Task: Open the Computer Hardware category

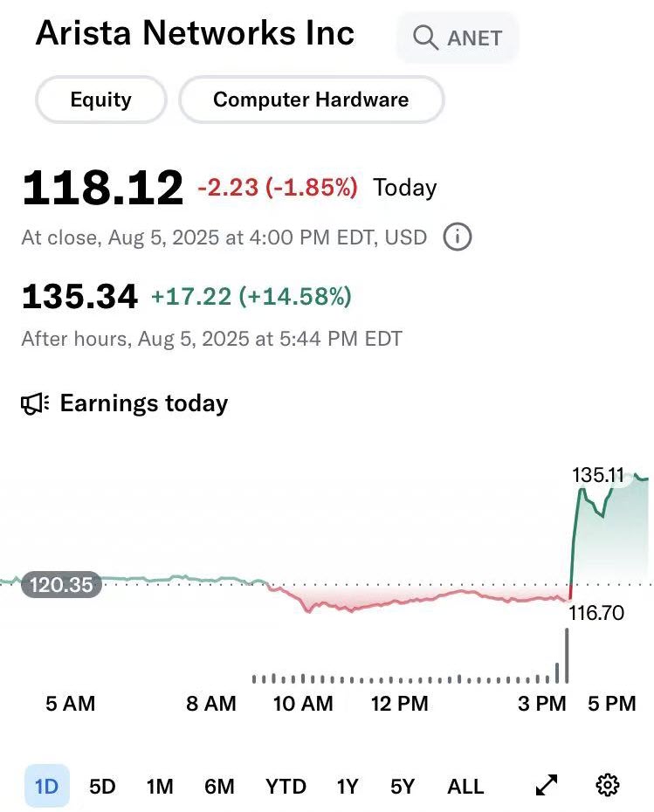Action: click(x=311, y=100)
